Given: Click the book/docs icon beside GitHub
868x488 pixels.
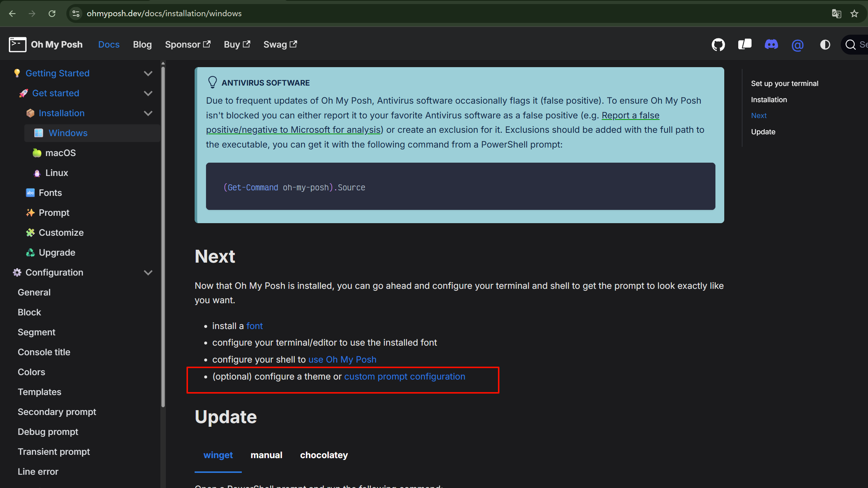Looking at the screenshot, I should 745,45.
